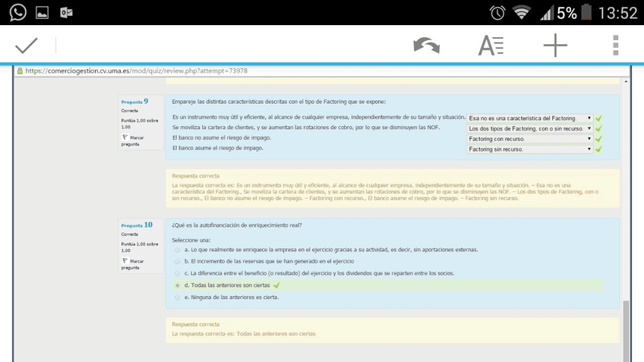This screenshot has width=644, height=362.
Task: Flag question 10 with Marcar pregunta
Action: coord(134,263)
